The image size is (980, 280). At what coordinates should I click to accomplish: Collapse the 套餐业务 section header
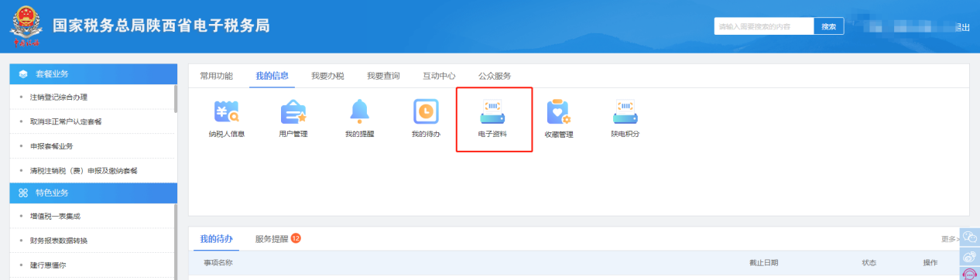[x=94, y=74]
